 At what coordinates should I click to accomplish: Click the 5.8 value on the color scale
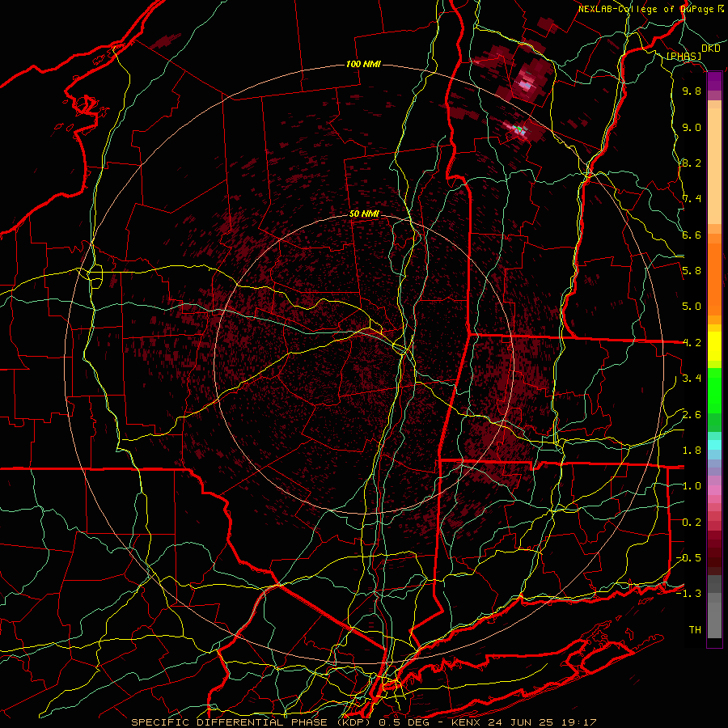[x=692, y=271]
